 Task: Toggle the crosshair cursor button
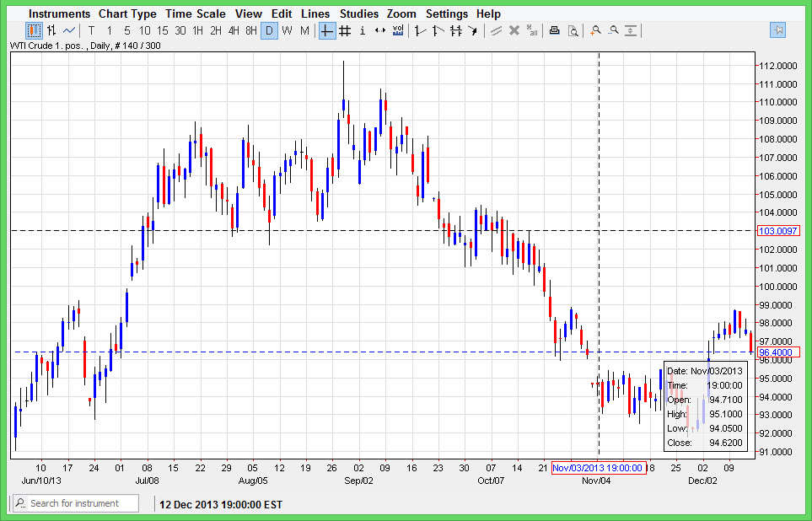click(326, 31)
